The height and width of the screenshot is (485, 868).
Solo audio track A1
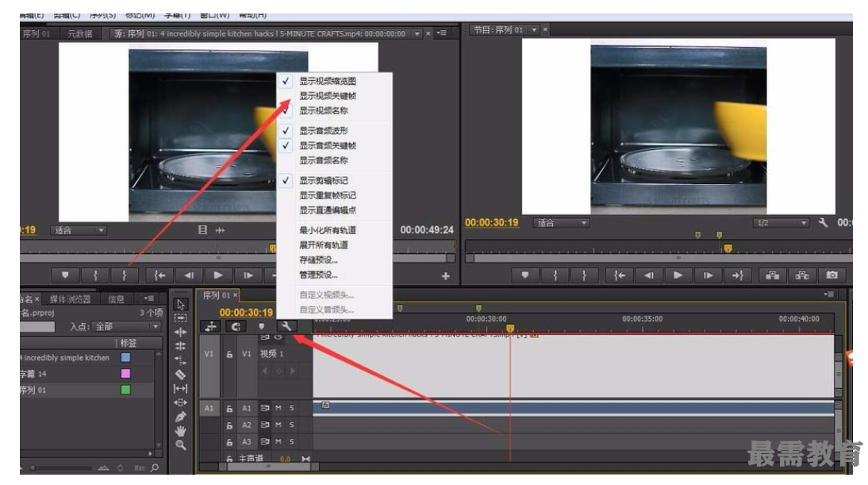tap(292, 408)
